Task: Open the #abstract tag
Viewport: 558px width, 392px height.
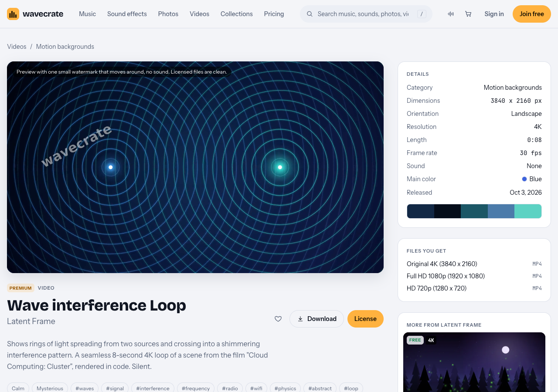Action: [320, 388]
